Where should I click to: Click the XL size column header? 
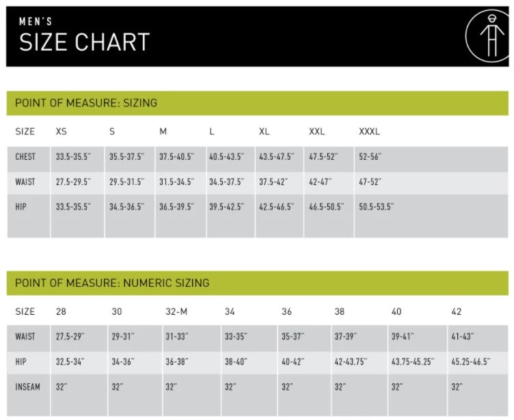[x=264, y=131]
